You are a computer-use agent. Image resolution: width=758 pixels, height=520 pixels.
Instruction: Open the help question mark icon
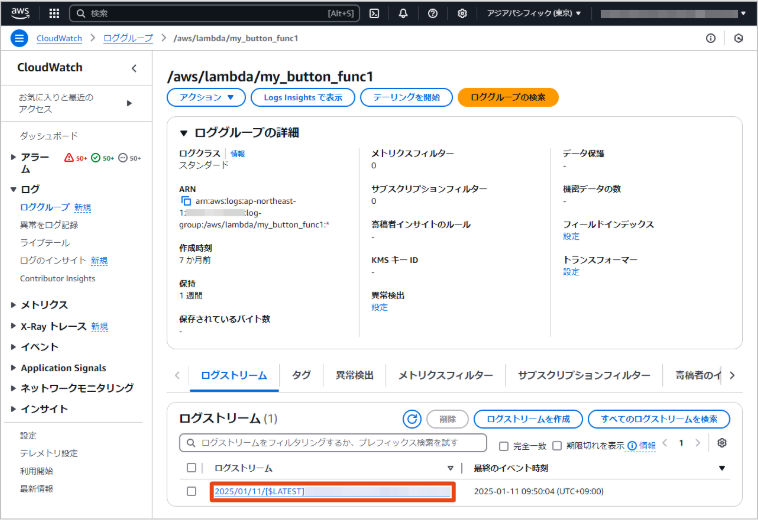433,14
